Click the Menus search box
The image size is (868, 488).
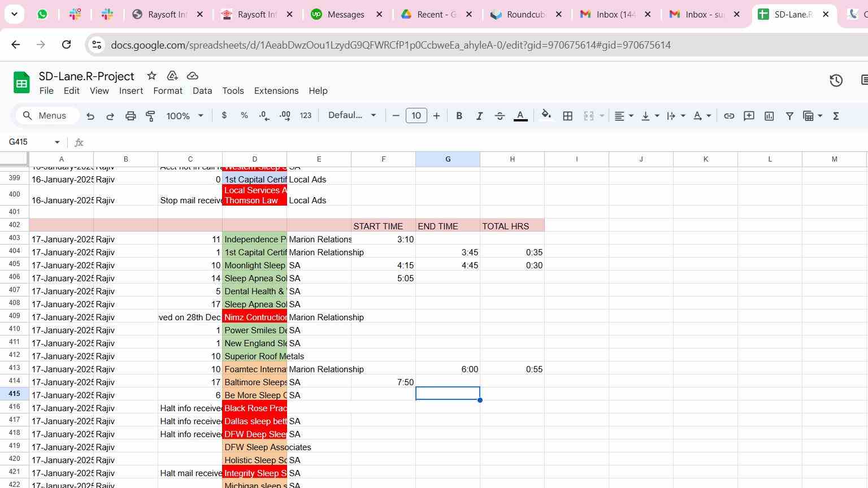coord(46,116)
